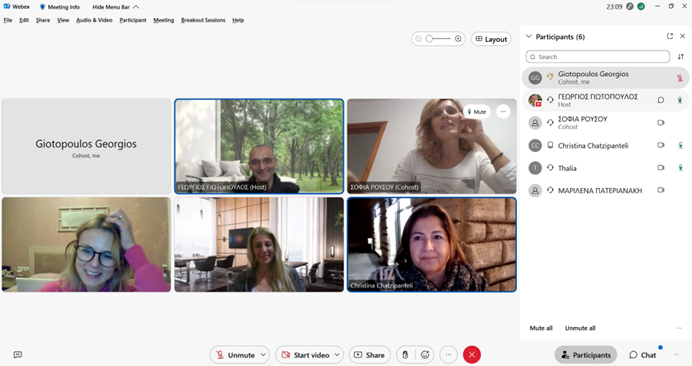Toggle the Participants panel button
Screen dimensions: 692x366
point(586,355)
